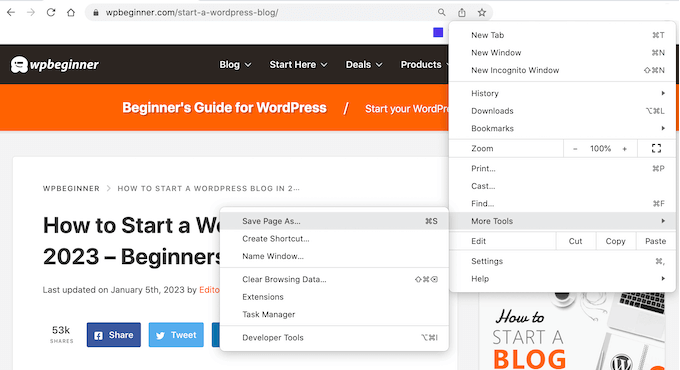Click the WPBEGINNER breadcrumb link

[x=71, y=189]
